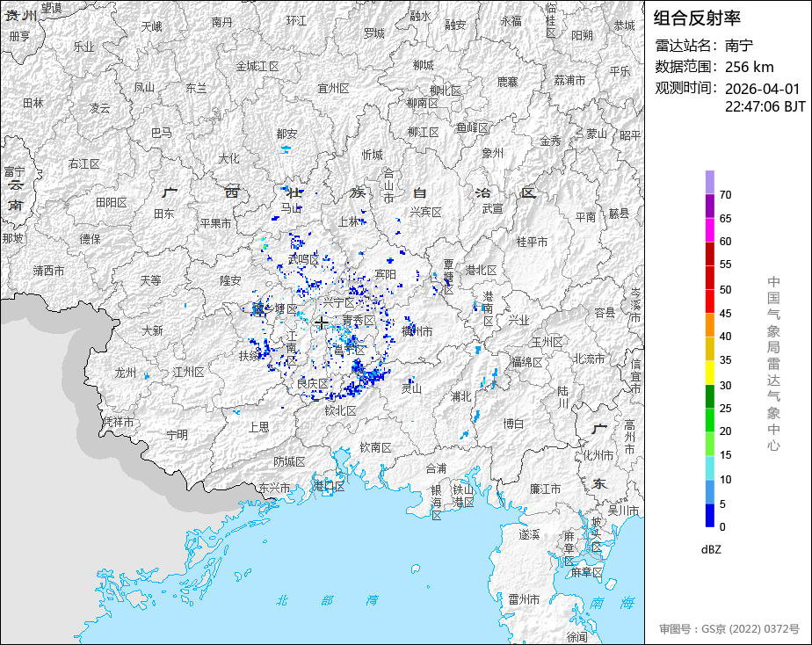Click the radar station name '南宁'
The width and height of the screenshot is (812, 645).
[x=738, y=46]
